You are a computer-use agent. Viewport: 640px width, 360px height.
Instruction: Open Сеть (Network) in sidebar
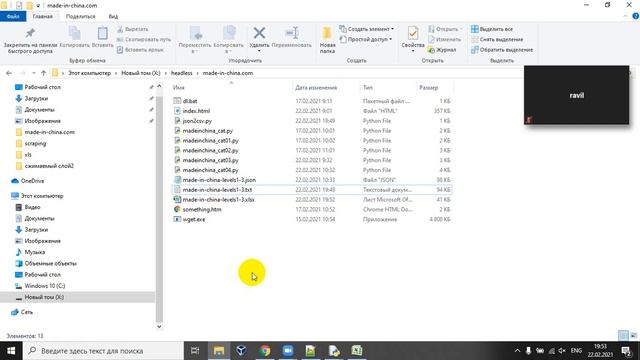[x=27, y=312]
